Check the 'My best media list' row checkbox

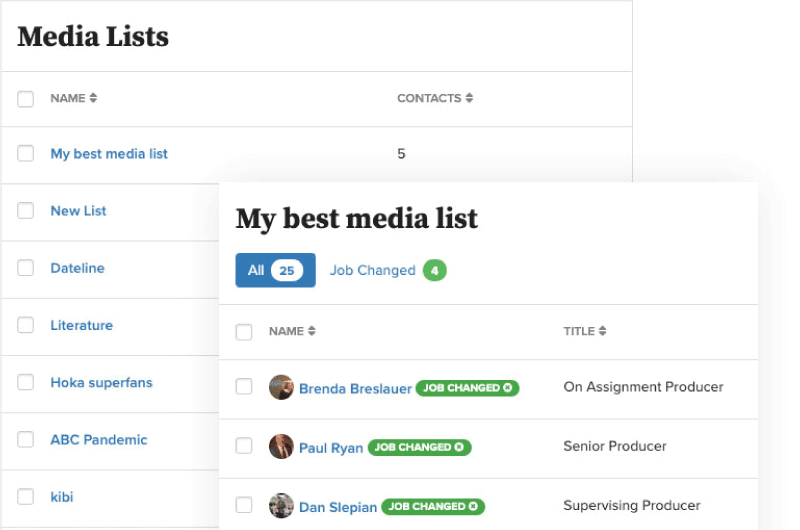click(x=26, y=154)
